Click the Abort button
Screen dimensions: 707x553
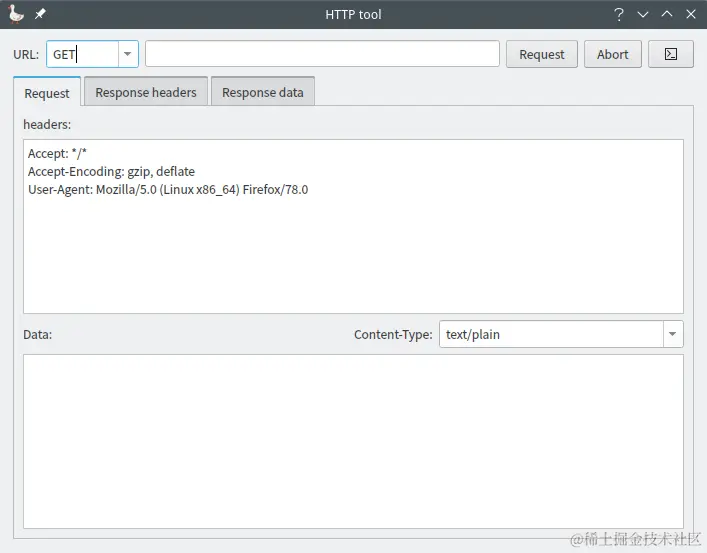[x=613, y=54]
